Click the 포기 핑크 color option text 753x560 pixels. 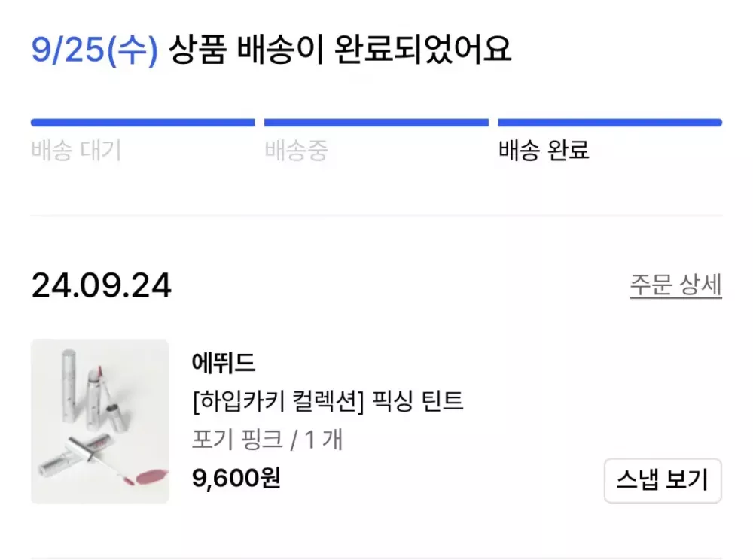pos(236,440)
